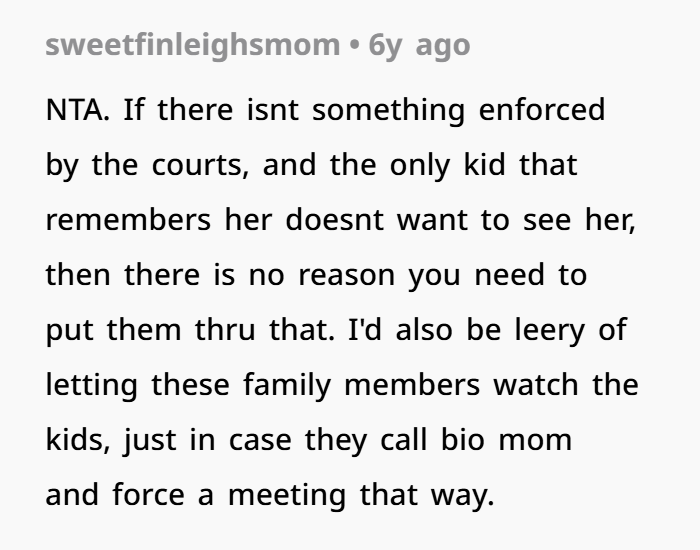Viewport: 700px width, 550px height.
Task: Click the line starting "by the courts"
Action: [x=311, y=164]
